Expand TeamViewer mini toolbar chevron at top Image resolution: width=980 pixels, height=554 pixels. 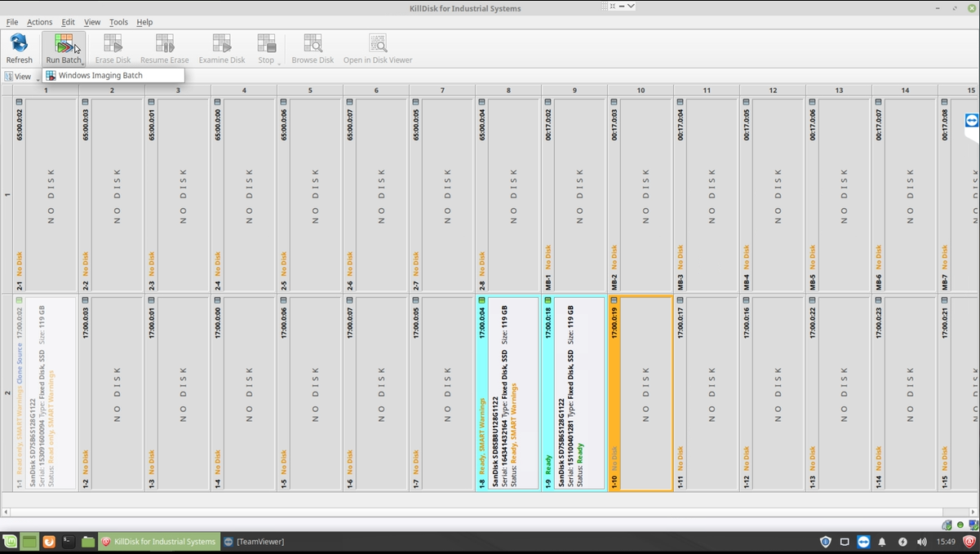click(631, 6)
